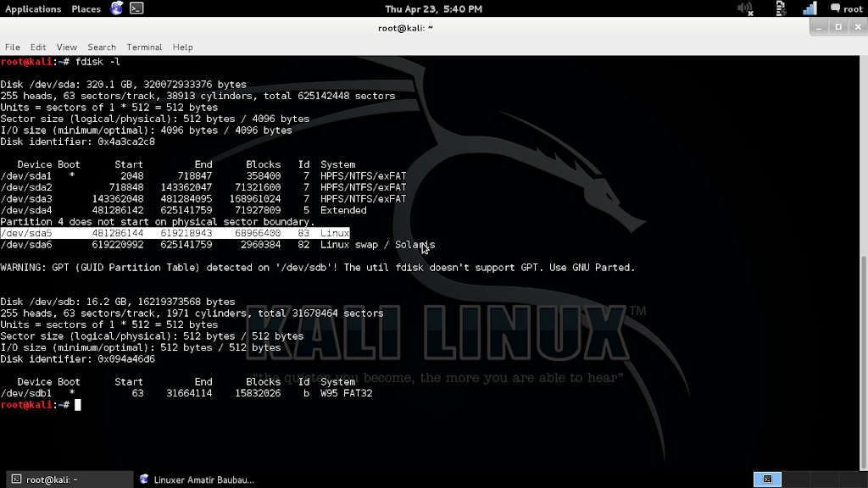Screen dimensions: 868x488
Task: Click the /dev/sda6 Linux swap row
Action: click(x=218, y=245)
